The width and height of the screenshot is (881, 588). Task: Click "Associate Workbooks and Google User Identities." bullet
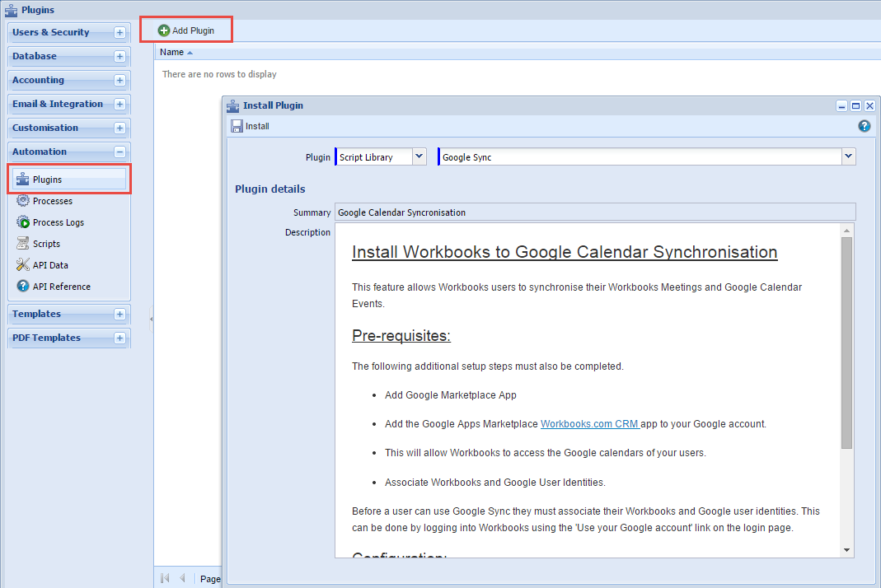click(495, 483)
